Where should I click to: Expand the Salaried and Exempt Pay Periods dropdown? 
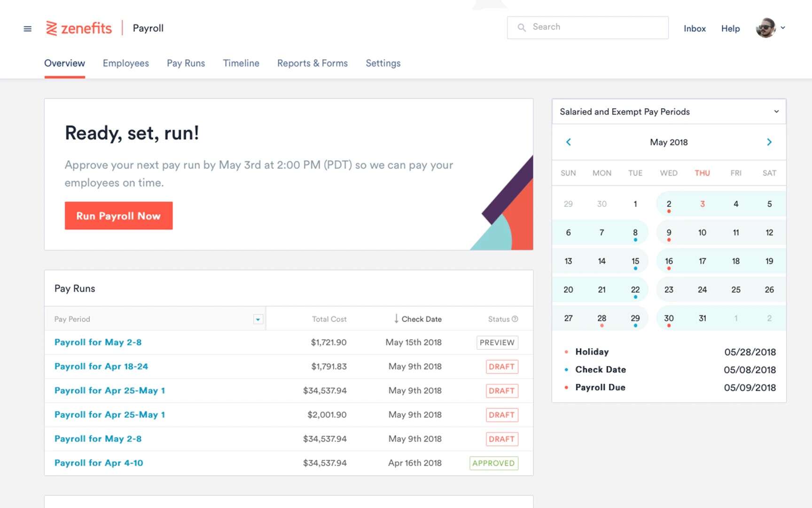pos(775,111)
